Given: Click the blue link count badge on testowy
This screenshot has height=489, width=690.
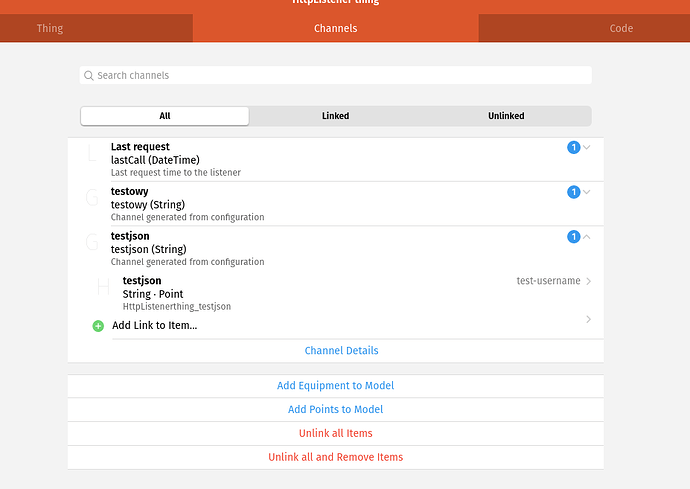Looking at the screenshot, I should (x=573, y=192).
